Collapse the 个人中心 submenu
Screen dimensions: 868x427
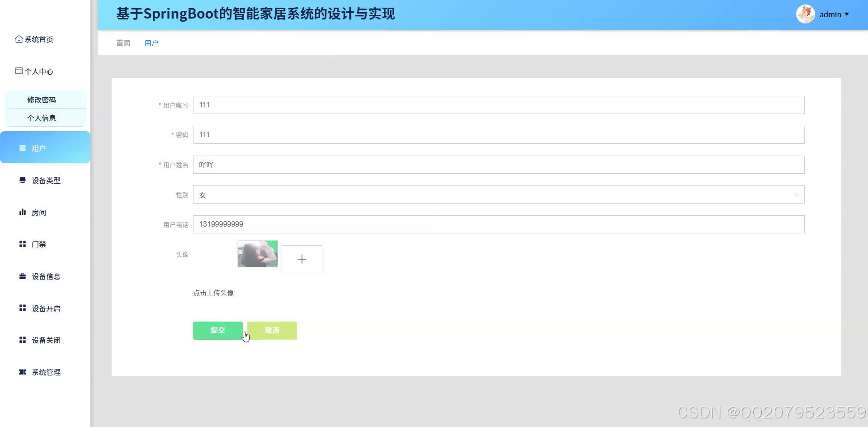tap(40, 71)
